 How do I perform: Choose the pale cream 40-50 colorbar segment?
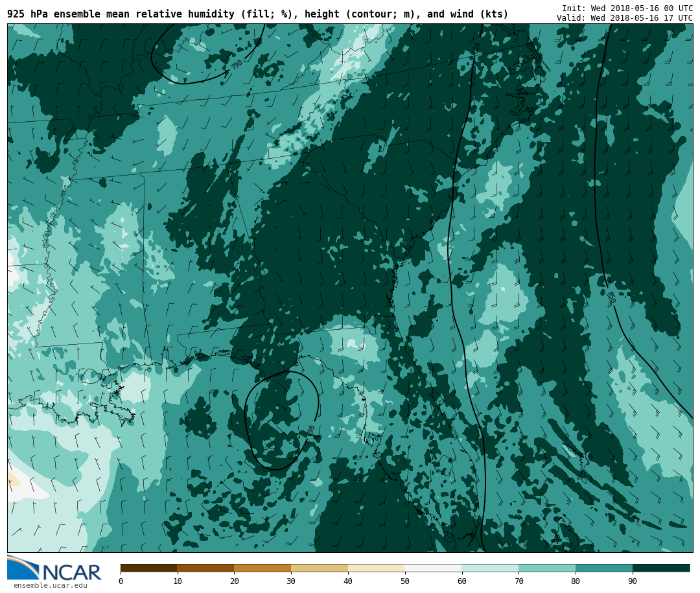click(377, 568)
